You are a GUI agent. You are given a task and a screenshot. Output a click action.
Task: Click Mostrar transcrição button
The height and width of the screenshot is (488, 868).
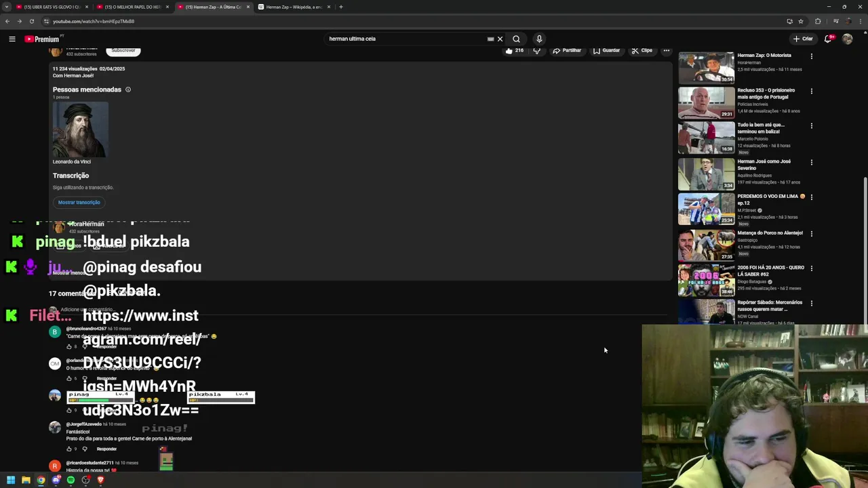point(79,202)
